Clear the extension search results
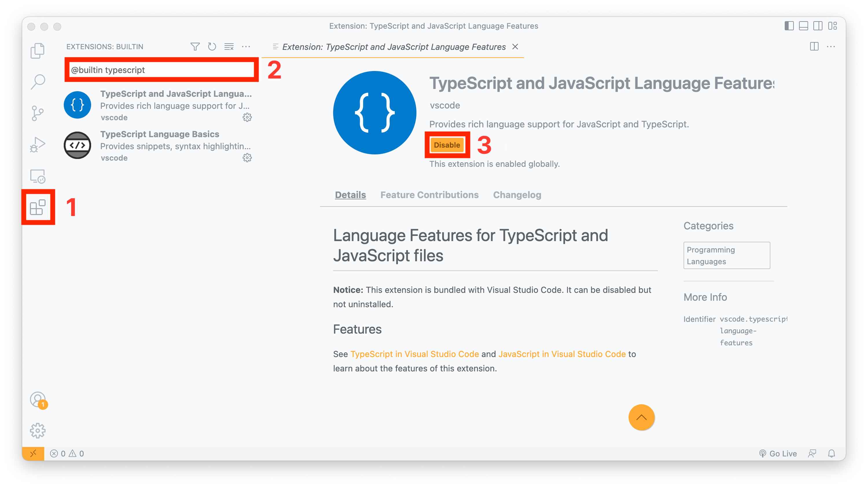The height and width of the screenshot is (488, 868). [x=229, y=47]
